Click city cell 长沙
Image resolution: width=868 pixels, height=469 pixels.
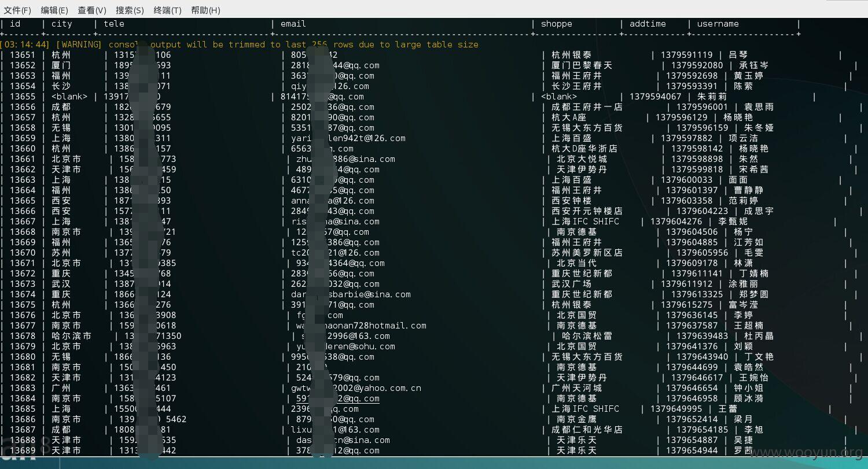pyautogui.click(x=61, y=86)
